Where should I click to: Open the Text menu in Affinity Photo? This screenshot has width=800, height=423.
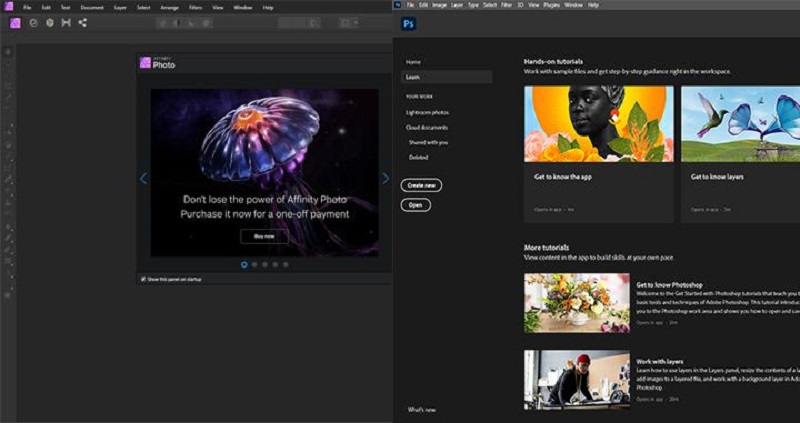(65, 8)
